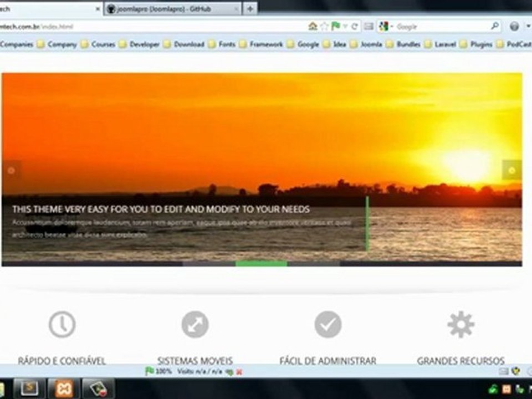Click the slider caption heading about this theme
This screenshot has height=399, width=532.
point(161,209)
